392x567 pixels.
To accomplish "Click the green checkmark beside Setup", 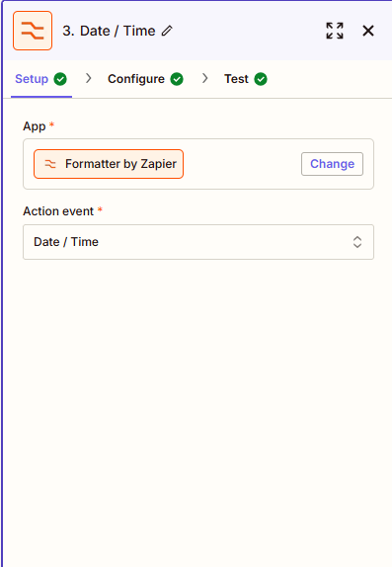I will click(60, 79).
